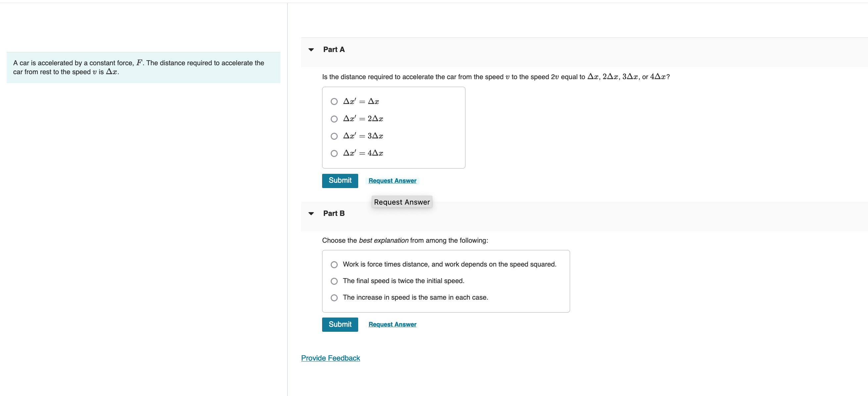Choose the Δx′ = 3Δx answer
Screen dimensions: 868x396
(x=334, y=136)
